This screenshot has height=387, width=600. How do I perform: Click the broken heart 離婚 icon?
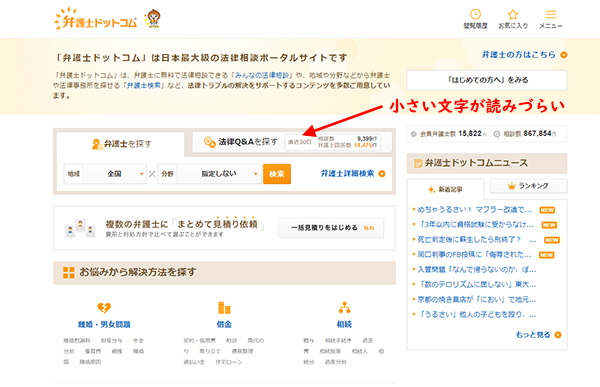point(104,308)
